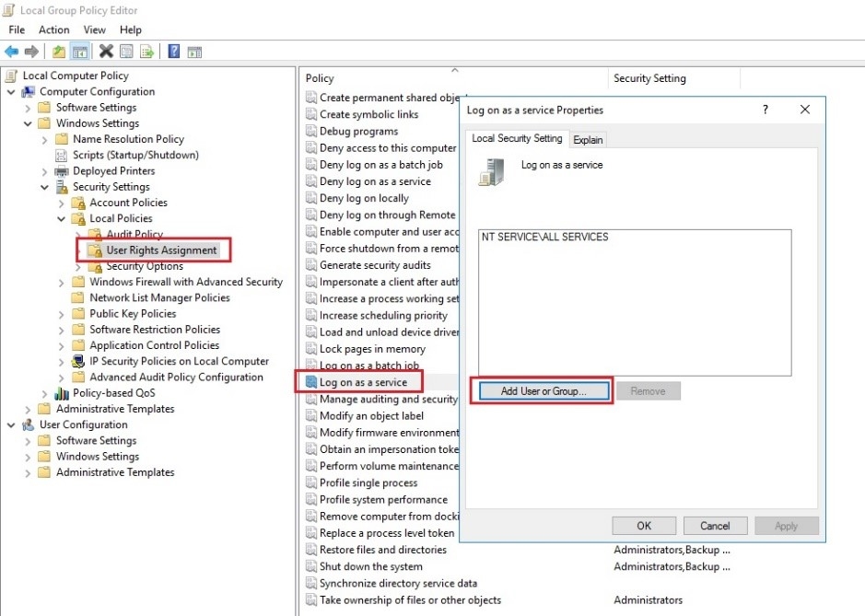Screen dimensions: 865x616
Task: Click the Forward navigation arrow
Action: (30, 51)
